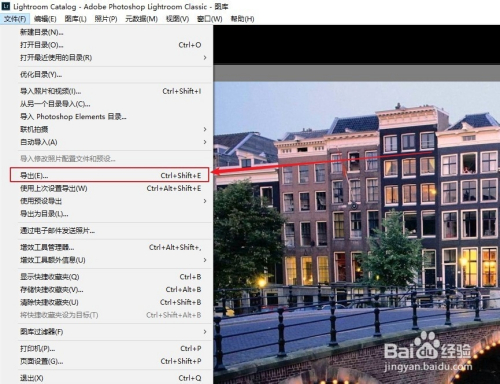The width and height of the screenshot is (500, 384).
Task: Open the 视图(V) menu
Action: point(177,19)
